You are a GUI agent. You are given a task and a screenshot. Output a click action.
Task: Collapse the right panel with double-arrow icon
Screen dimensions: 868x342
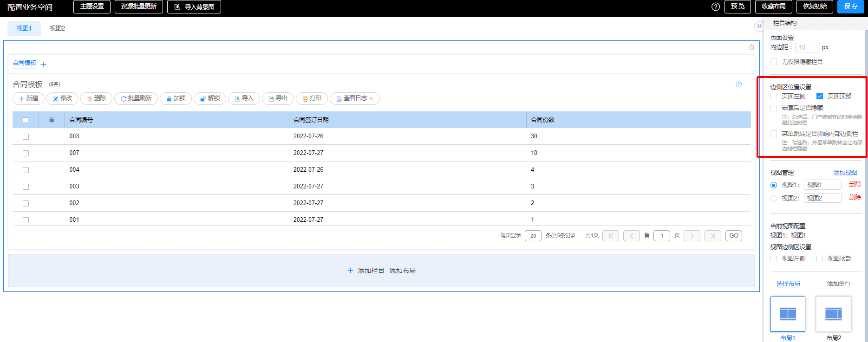(759, 26)
